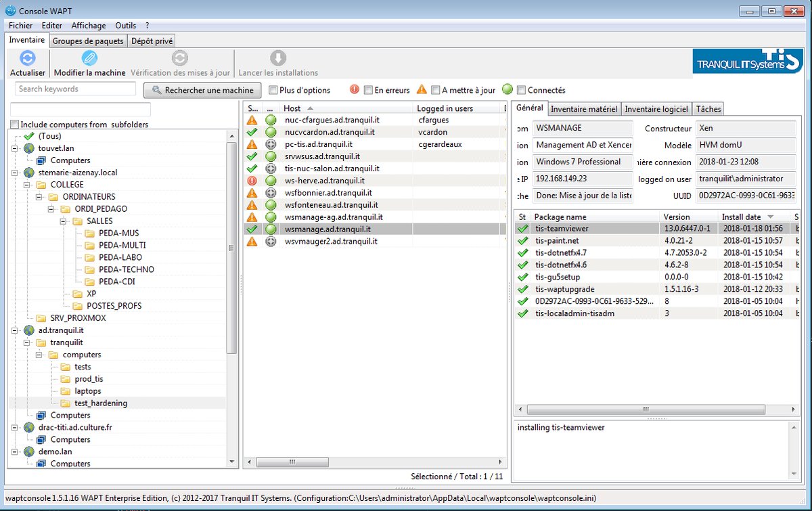Click the Lancer les installations icon
The width and height of the screenshot is (812, 511).
click(x=278, y=58)
